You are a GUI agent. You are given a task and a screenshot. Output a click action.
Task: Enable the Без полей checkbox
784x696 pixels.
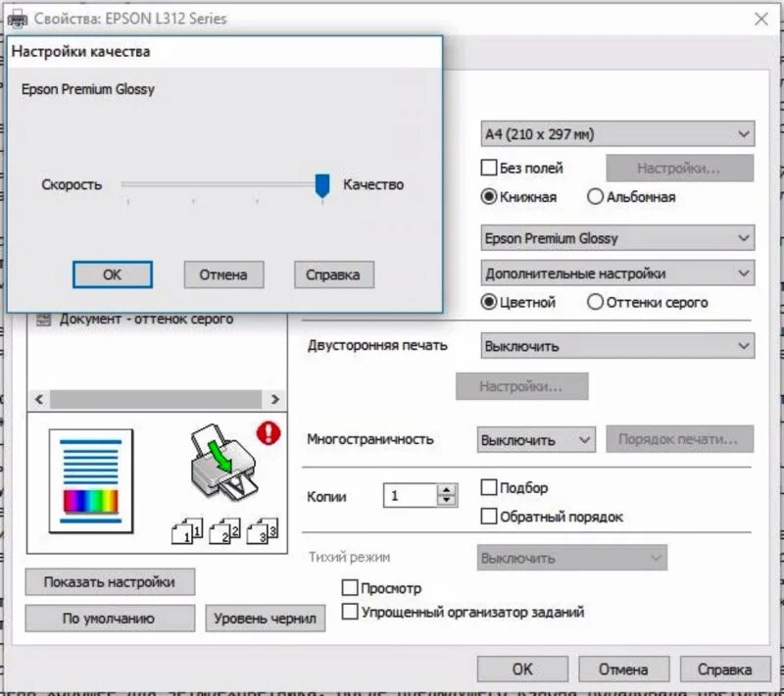point(488,168)
